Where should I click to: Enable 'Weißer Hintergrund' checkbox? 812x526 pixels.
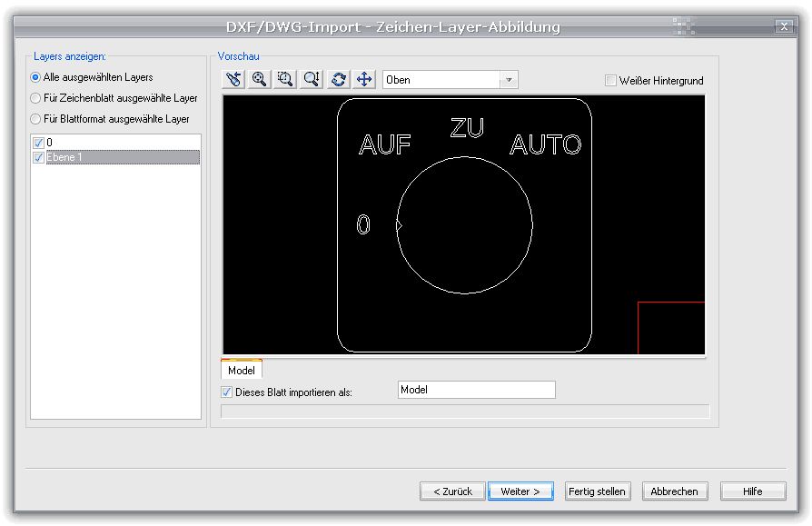click(611, 81)
